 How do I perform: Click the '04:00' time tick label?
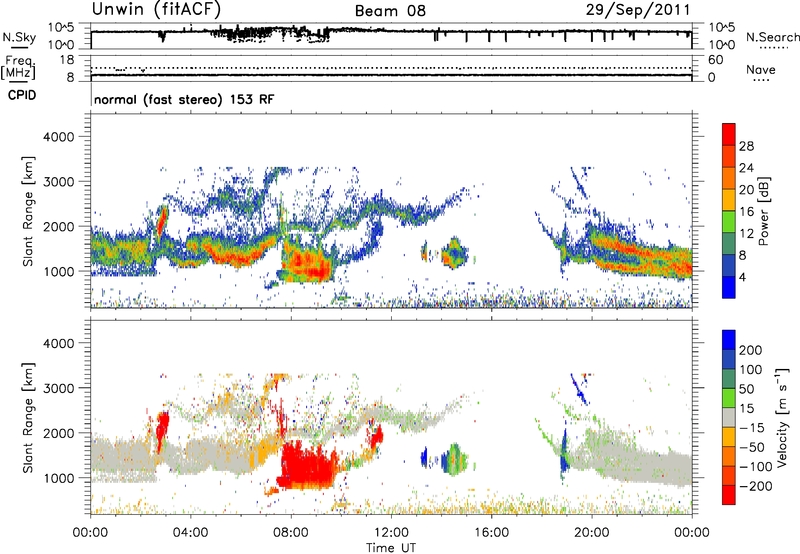(x=190, y=533)
